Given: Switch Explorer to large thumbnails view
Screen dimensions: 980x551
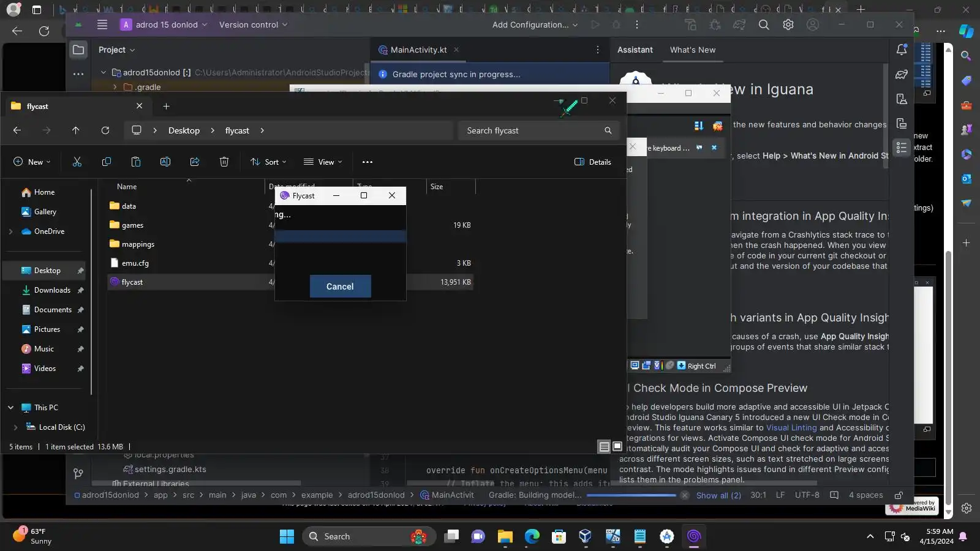Looking at the screenshot, I should pyautogui.click(x=617, y=447).
